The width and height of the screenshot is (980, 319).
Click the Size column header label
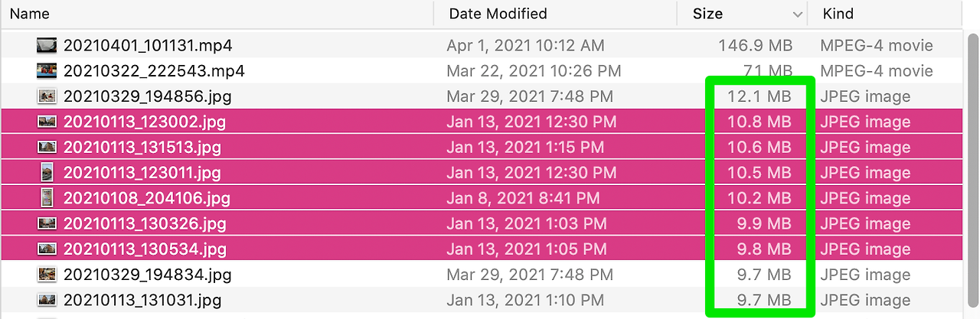[x=707, y=14]
